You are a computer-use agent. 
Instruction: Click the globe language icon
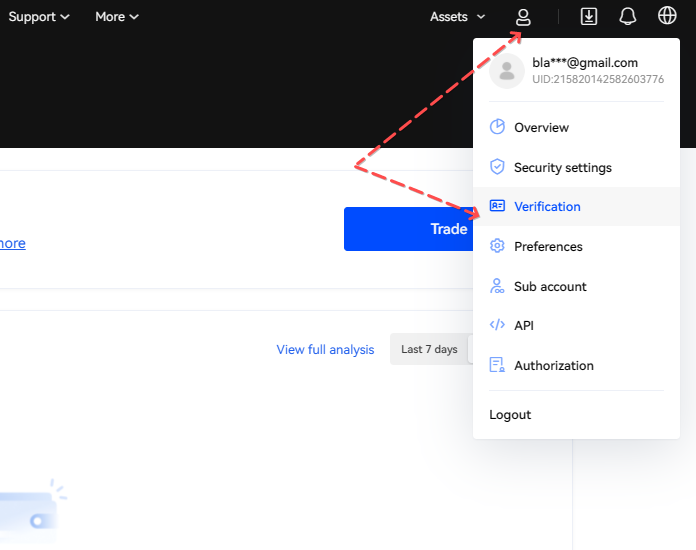tap(667, 17)
